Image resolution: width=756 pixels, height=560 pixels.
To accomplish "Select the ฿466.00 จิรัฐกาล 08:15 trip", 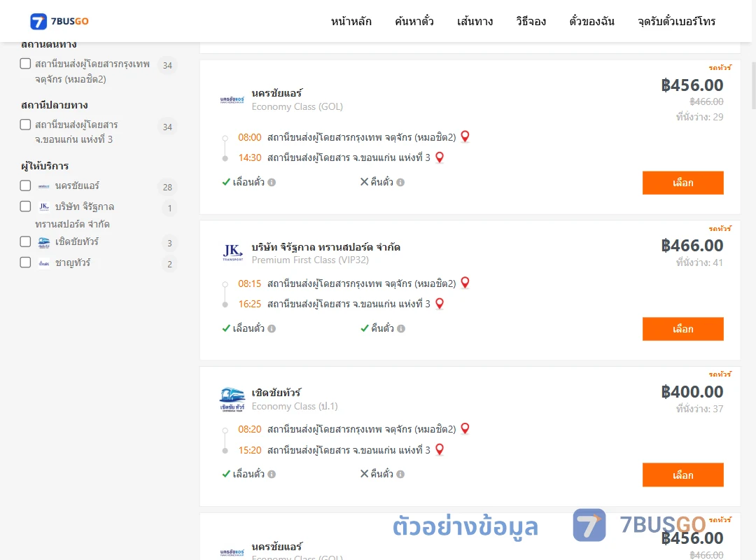I will pos(682,329).
